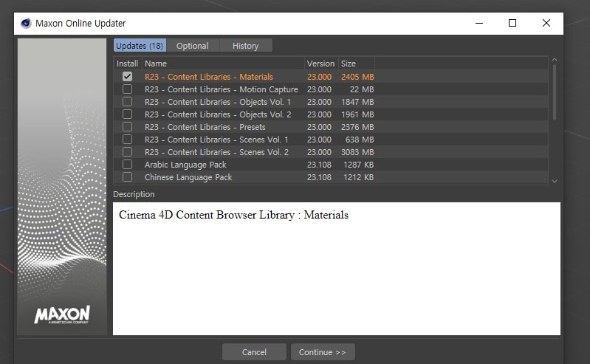Image resolution: width=590 pixels, height=364 pixels.
Task: Click the update list scrollbar thumb
Action: (x=555, y=92)
